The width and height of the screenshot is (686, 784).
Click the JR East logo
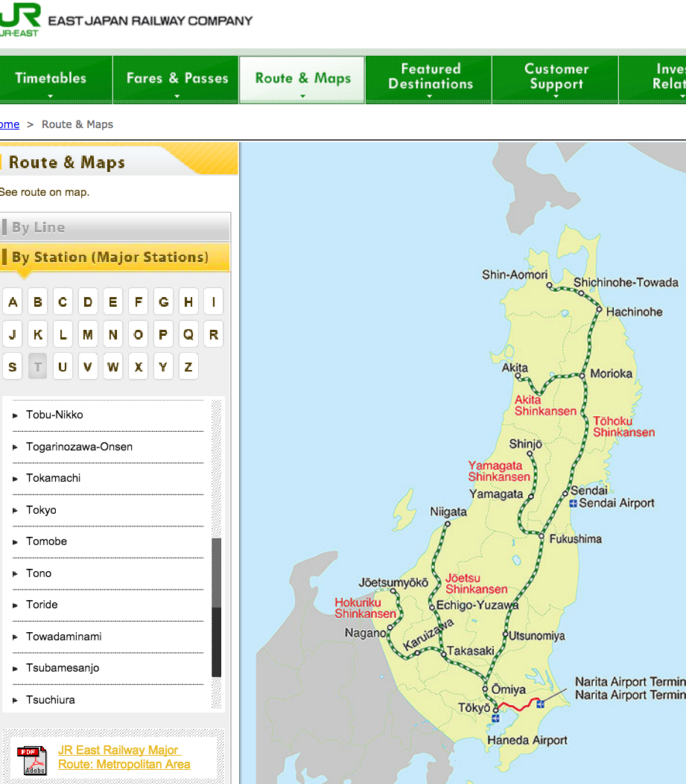pyautogui.click(x=20, y=19)
